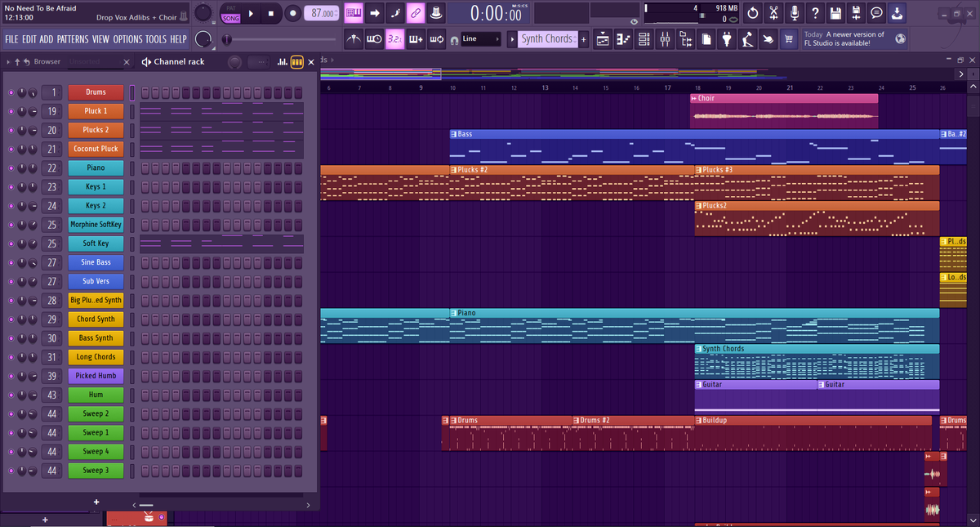Mute the Hum channel LED

pos(11,395)
